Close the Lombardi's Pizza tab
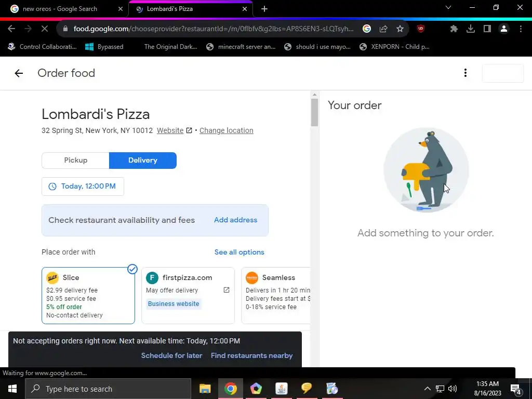 click(245, 9)
